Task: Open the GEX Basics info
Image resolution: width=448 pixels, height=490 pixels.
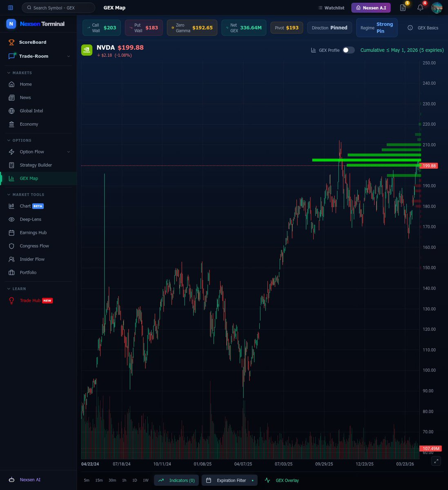Action: point(423,28)
